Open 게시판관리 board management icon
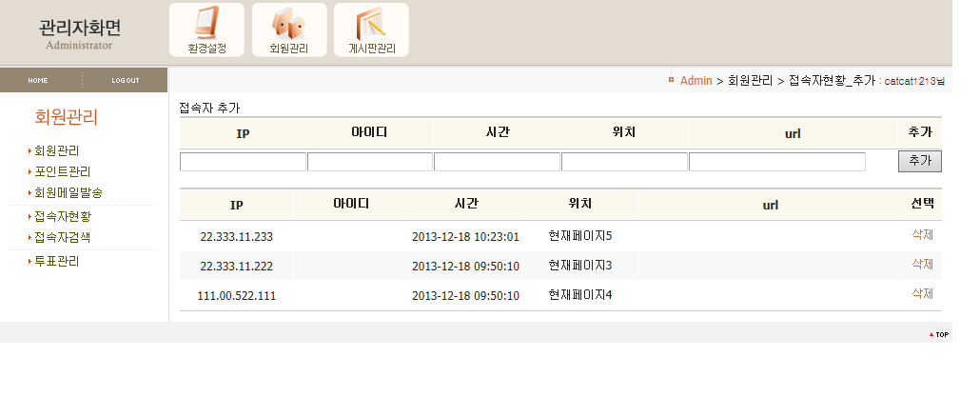 (x=371, y=30)
